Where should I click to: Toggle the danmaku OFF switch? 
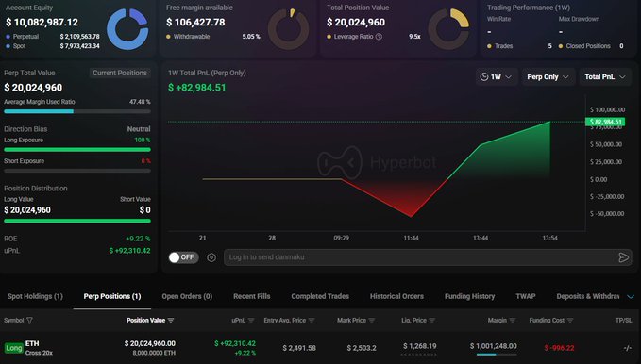coord(183,256)
